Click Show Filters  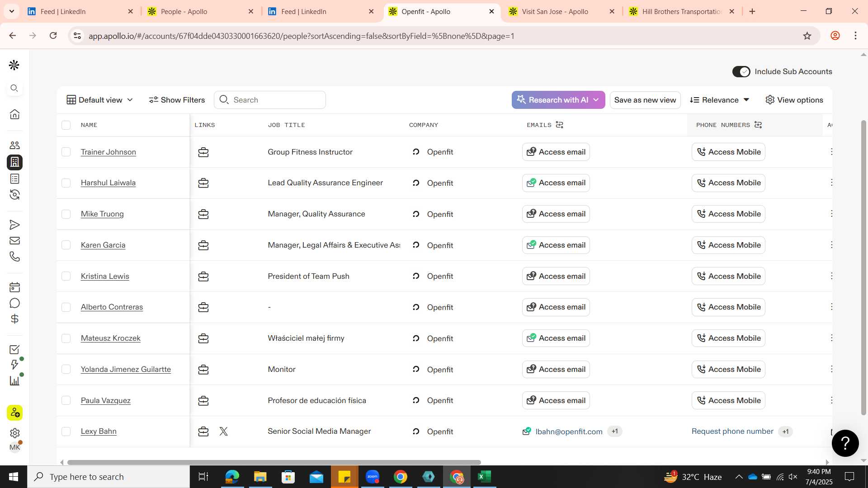177,100
